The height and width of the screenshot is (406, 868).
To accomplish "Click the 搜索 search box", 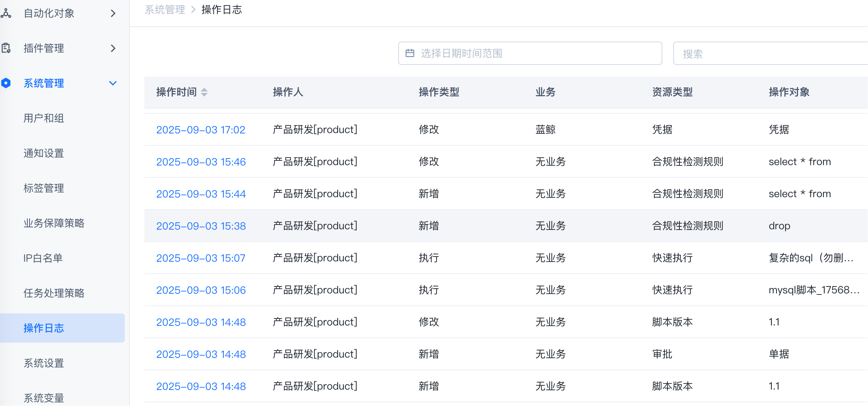I will pos(770,54).
